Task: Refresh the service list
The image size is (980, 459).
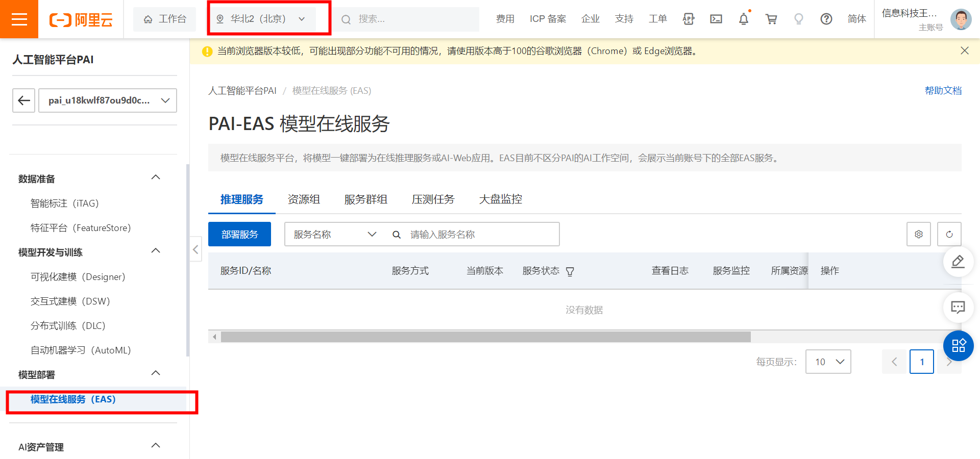Action: point(949,234)
